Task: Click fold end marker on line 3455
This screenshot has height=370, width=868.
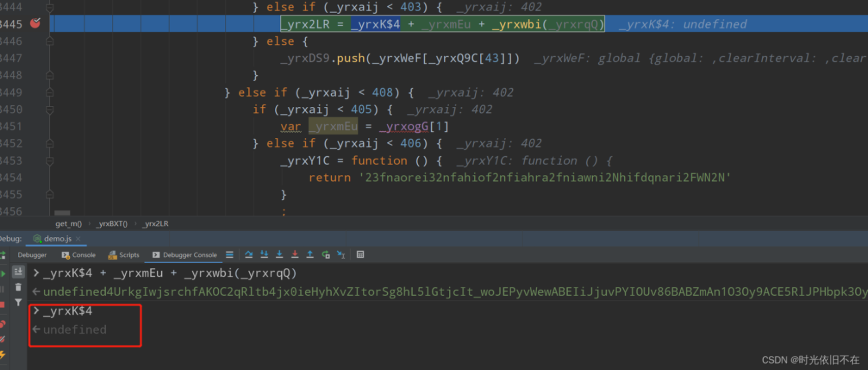Action: tap(50, 194)
